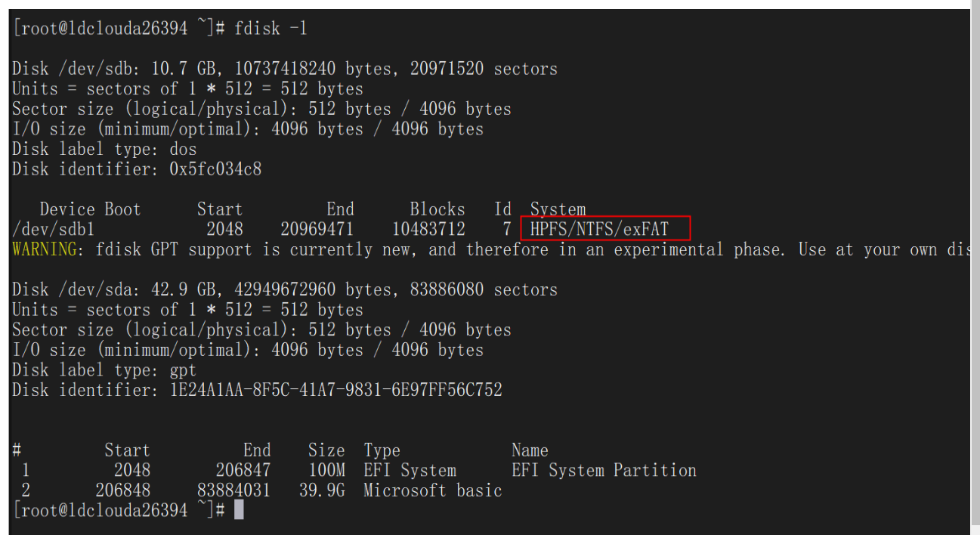Click the disk identifier 0x5fc034c8
The width and height of the screenshot is (980, 535).
(x=215, y=169)
